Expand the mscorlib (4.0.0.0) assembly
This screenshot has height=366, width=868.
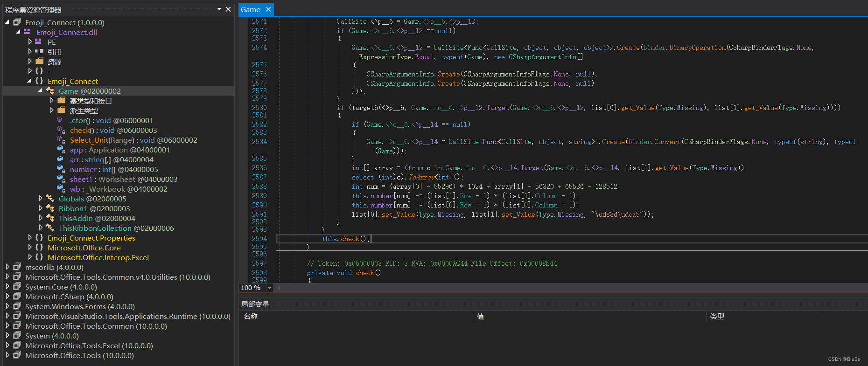tap(7, 267)
